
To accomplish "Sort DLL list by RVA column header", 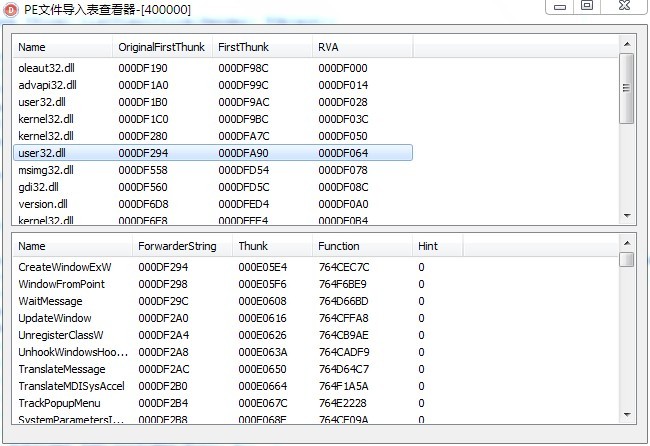I will pos(362,47).
